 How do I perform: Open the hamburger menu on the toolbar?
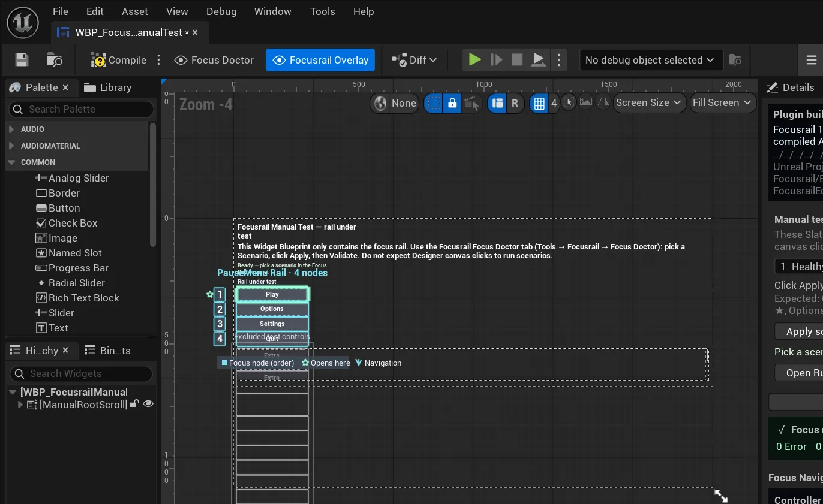tap(812, 60)
